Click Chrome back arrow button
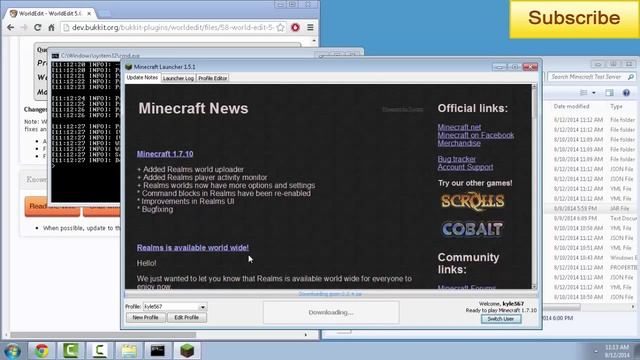 point(11,28)
